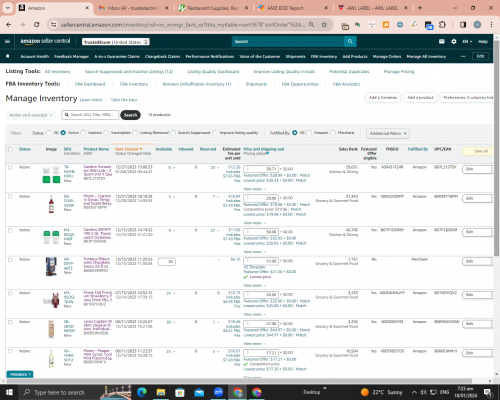Open the messages envelope icon
The image size is (500, 400).
442,41
